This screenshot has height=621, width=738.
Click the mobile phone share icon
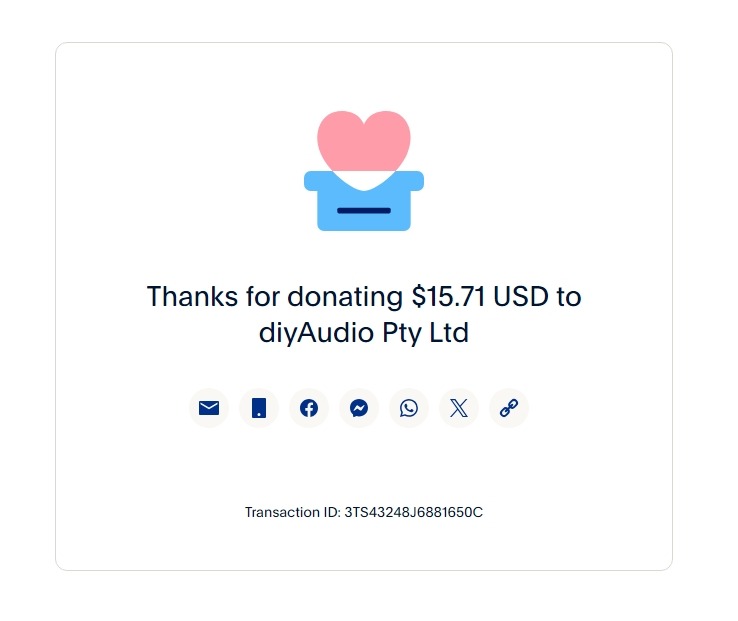pyautogui.click(x=259, y=408)
